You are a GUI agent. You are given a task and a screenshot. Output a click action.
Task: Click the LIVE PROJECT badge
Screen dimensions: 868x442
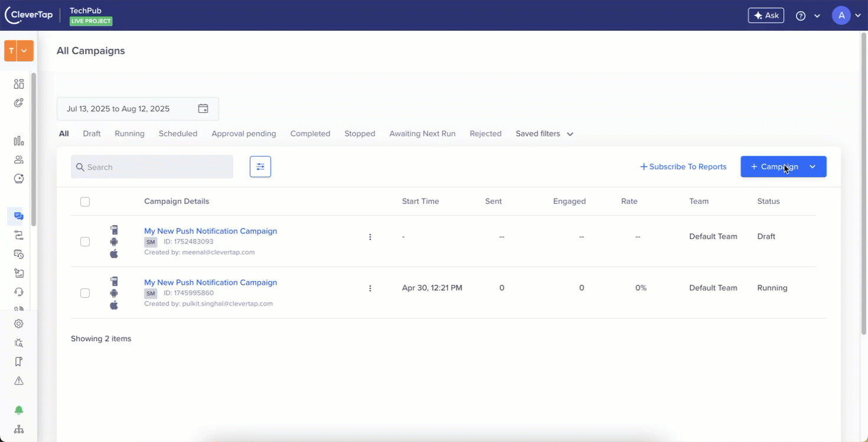[91, 21]
